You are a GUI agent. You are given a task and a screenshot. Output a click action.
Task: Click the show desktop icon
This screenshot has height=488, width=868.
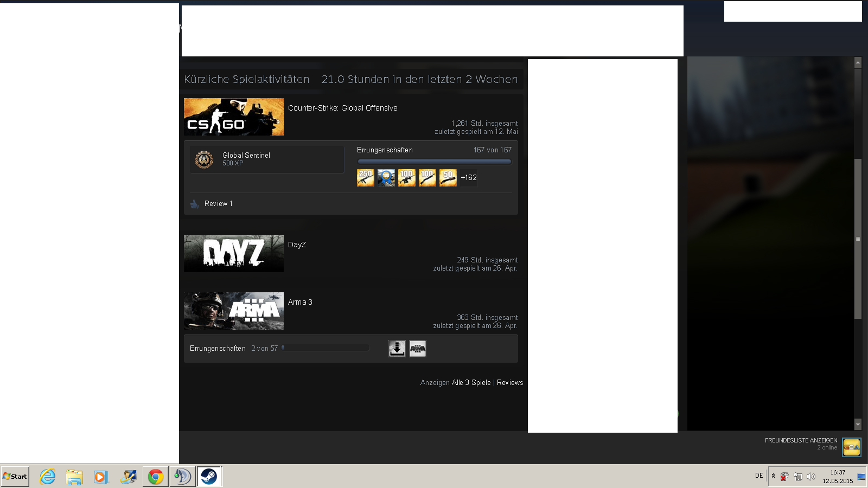(x=861, y=477)
